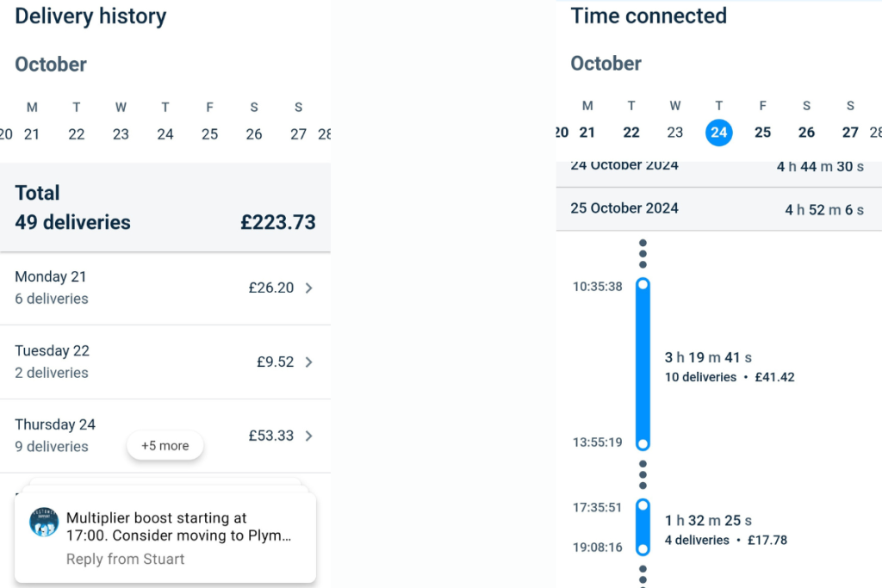Click the 10:35:38 session start marker
882x588 pixels.
(643, 285)
